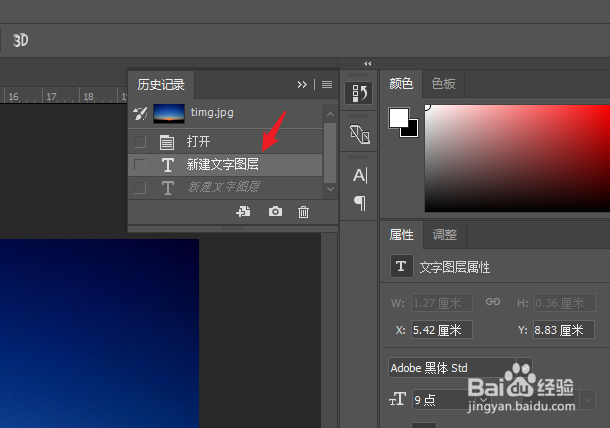Open the Character panel dock icon
Image resolution: width=610 pixels, height=428 pixels.
click(x=360, y=175)
